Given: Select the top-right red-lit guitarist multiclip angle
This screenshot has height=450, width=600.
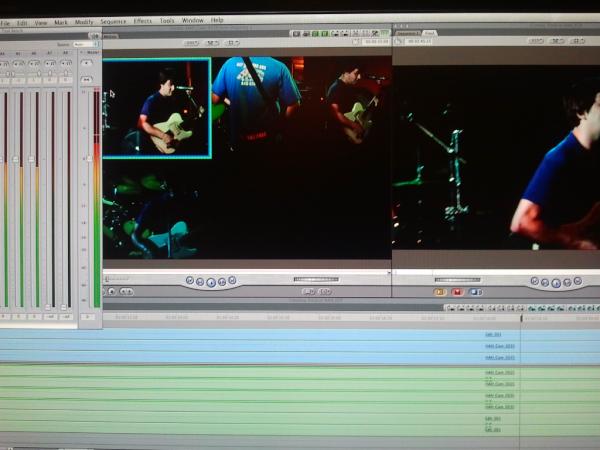Looking at the screenshot, I should point(347,104).
